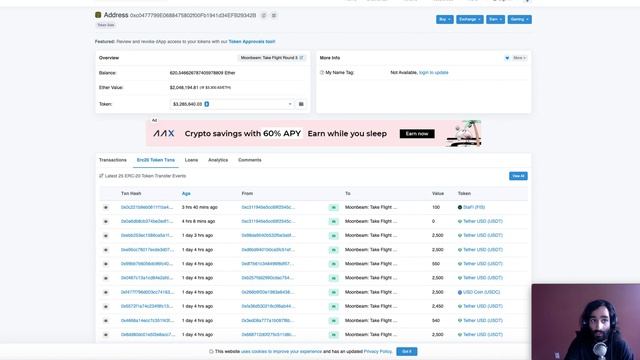Click eye icon on the USD Coin row

106,292
